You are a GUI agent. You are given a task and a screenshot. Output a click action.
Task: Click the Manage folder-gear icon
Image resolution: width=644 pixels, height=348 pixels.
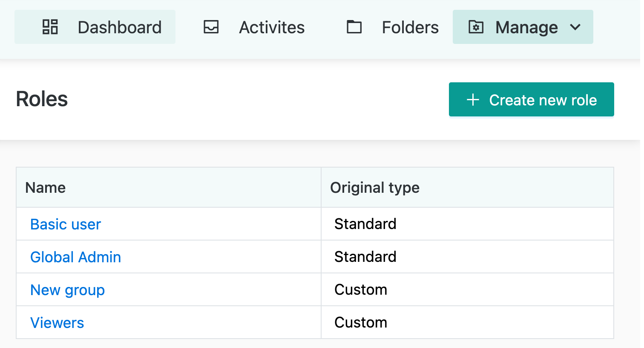(x=476, y=27)
